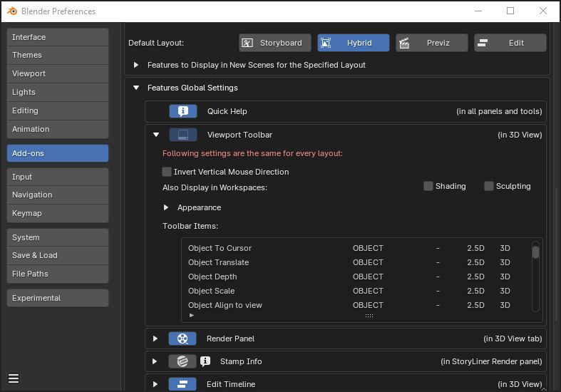Click the Toolbar Items list scrollbar
This screenshot has width=561, height=392.
(x=535, y=252)
